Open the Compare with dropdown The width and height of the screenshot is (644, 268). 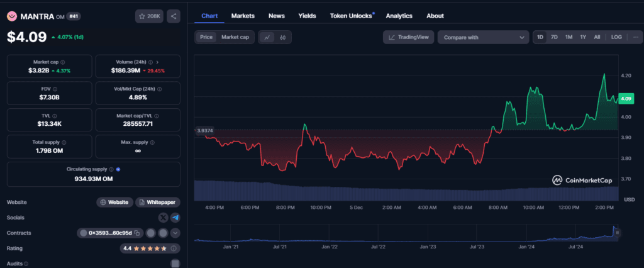pyautogui.click(x=484, y=37)
